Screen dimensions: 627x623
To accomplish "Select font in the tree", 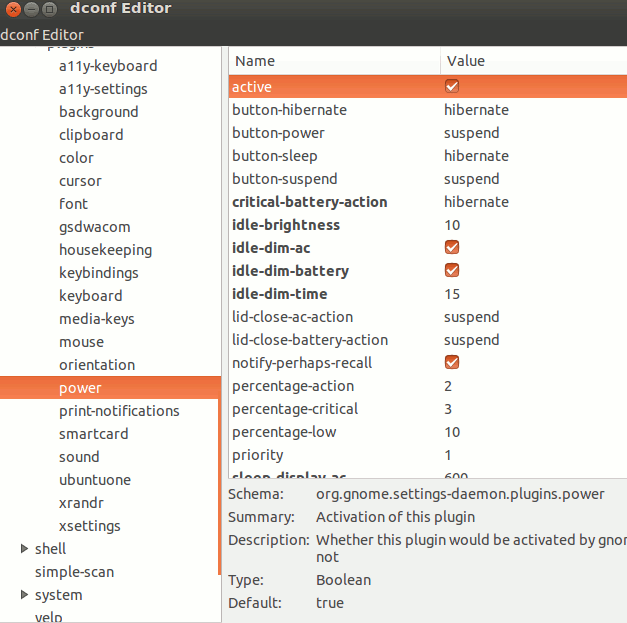I will [73, 204].
